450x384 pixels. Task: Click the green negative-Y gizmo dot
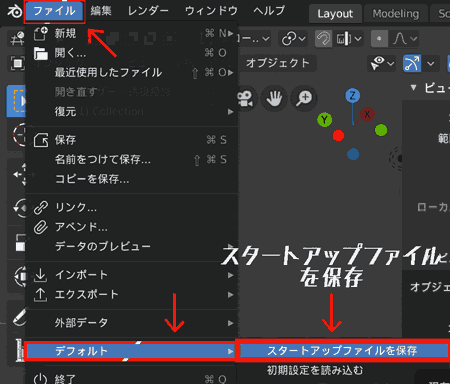[x=381, y=130]
